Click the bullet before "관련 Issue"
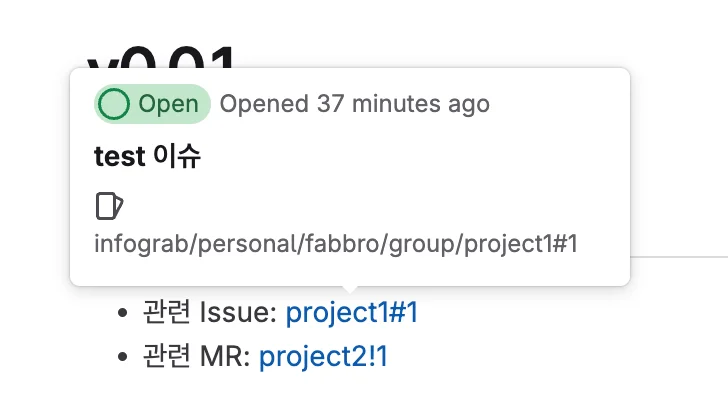Viewport: 728px width, 408px height. pos(123,314)
